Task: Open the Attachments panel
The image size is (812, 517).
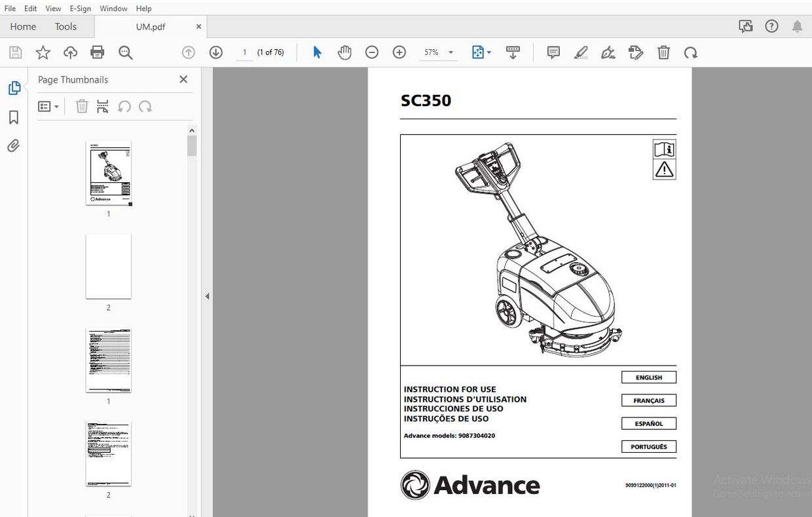Action: coord(14,145)
